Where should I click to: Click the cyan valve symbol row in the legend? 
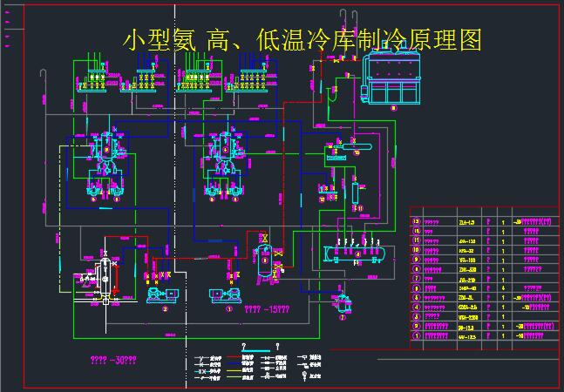(201, 371)
